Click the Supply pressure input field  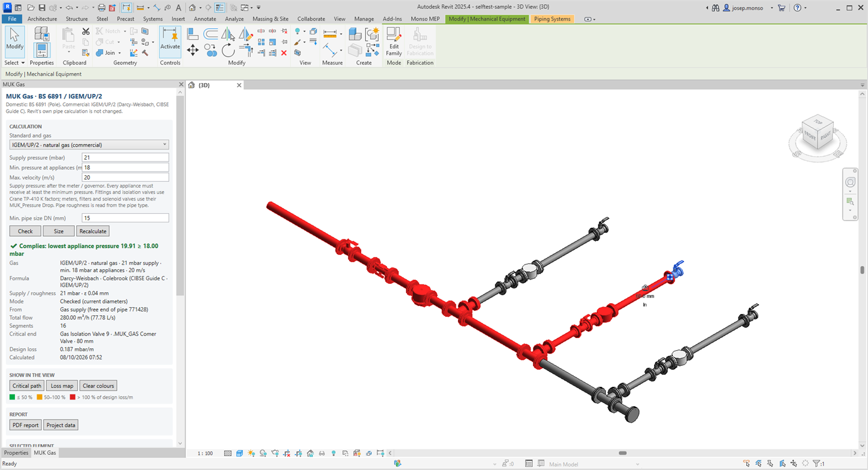point(125,157)
